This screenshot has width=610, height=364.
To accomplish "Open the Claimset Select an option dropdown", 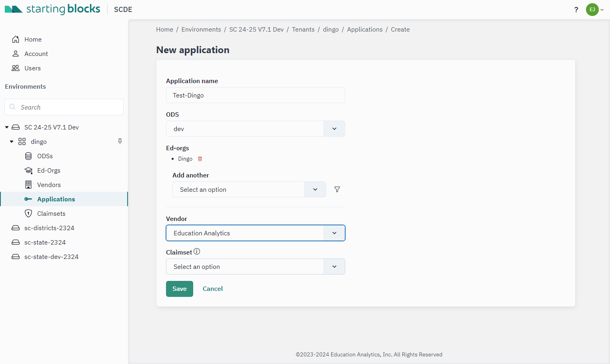I will tap(256, 267).
